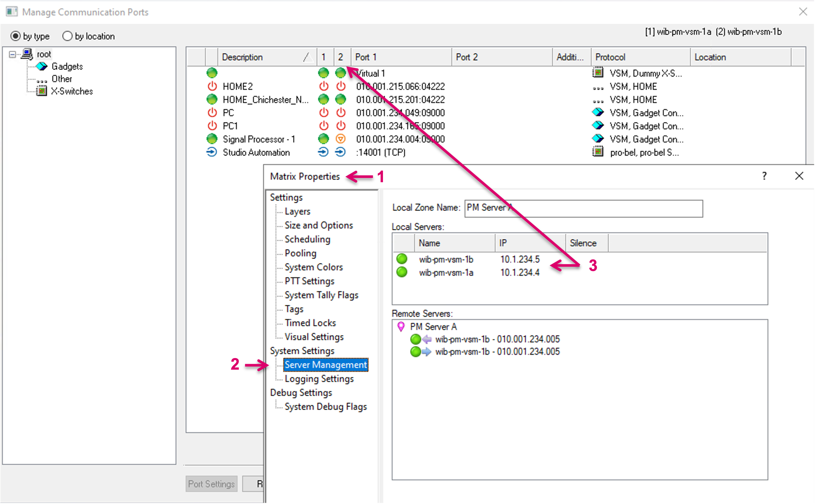Click green status icon beside HOME_Chichester_N

tap(212, 99)
